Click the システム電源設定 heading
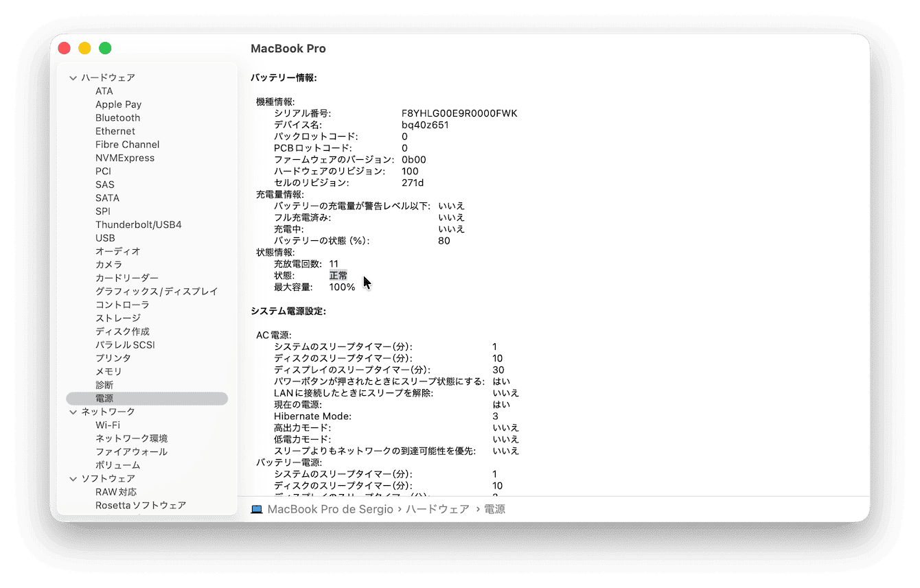920x588 pixels. pyautogui.click(x=288, y=311)
